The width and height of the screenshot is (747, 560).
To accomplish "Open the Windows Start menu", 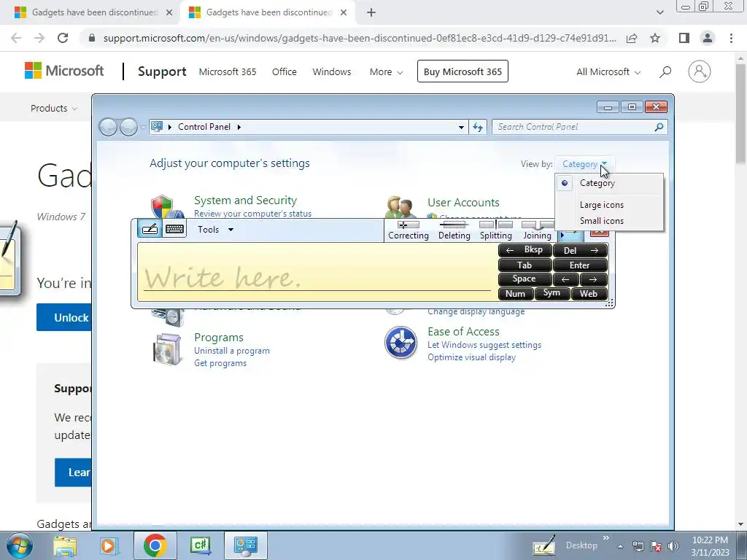I will pos(20,545).
